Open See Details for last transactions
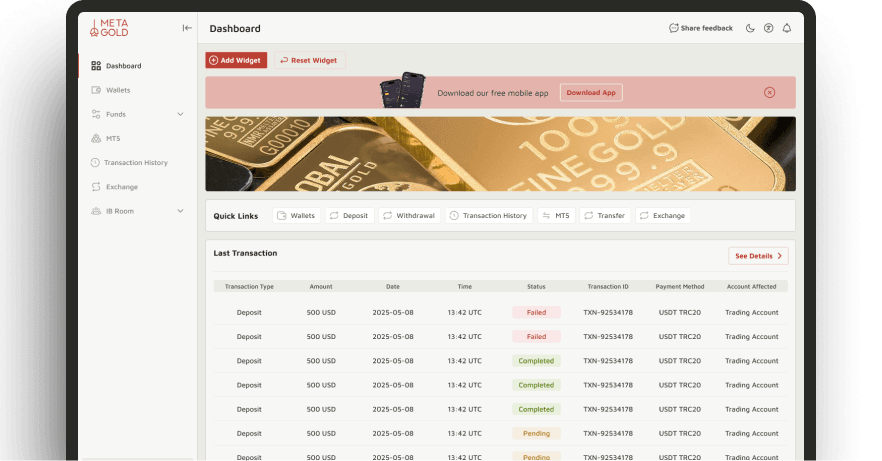Viewport: 882px width, 461px height. tap(758, 256)
